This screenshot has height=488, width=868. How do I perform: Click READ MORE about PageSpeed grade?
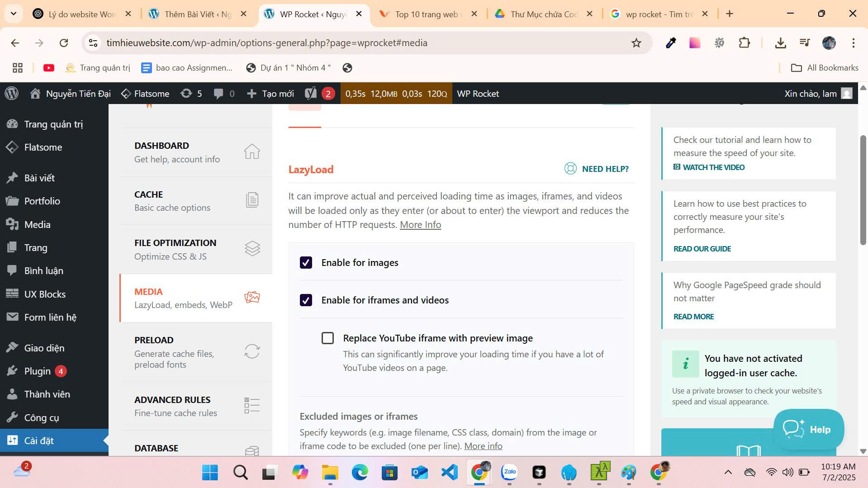[x=693, y=317]
